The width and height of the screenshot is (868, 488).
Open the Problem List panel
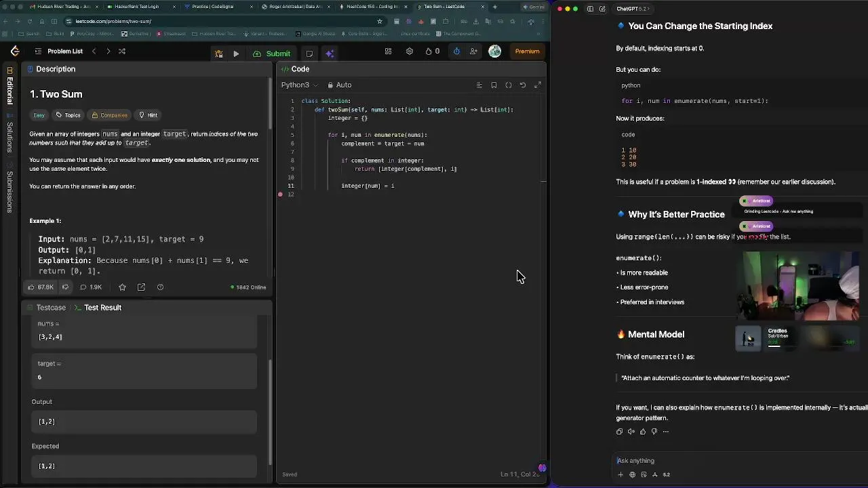(x=59, y=52)
